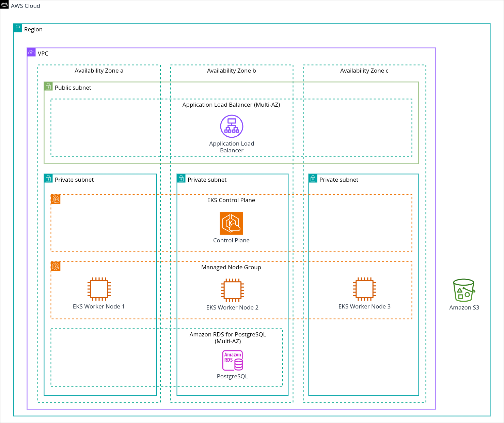
Task: Click the AWS Cloud label
Action: [x=26, y=6]
